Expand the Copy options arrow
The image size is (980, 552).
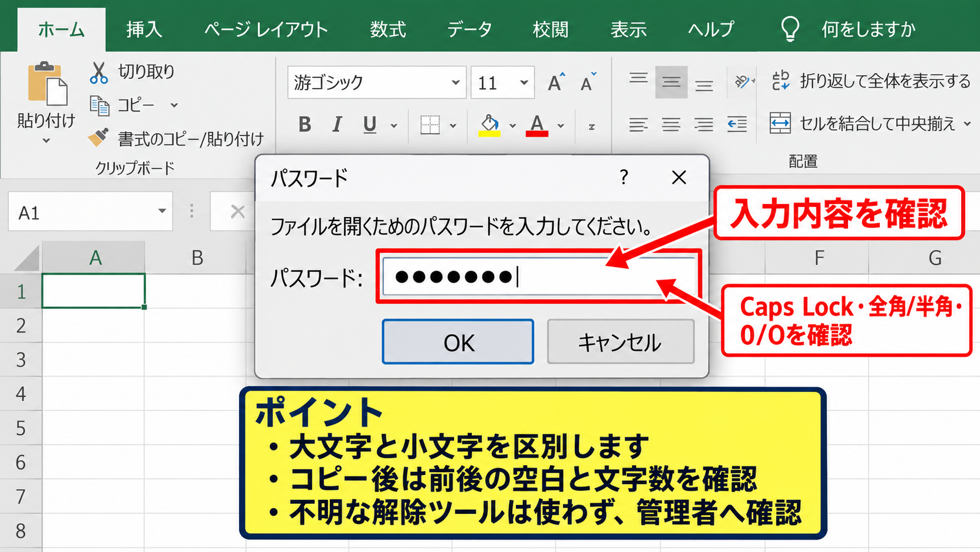click(x=174, y=106)
